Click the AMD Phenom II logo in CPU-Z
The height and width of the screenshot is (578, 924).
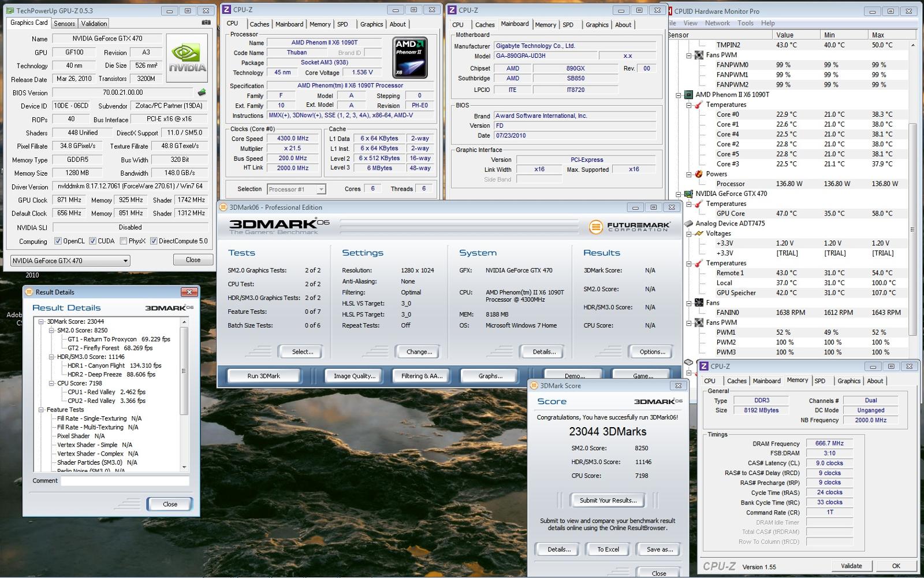point(409,58)
